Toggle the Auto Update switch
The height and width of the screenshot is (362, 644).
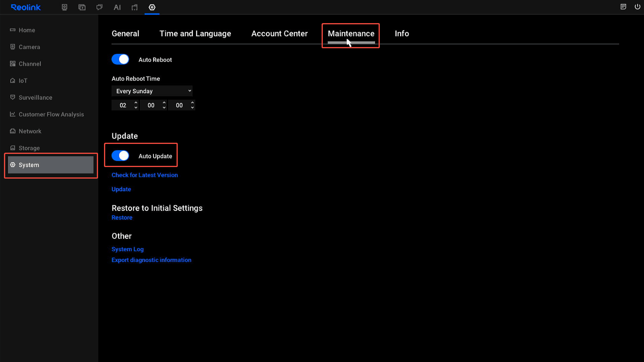coord(120,156)
